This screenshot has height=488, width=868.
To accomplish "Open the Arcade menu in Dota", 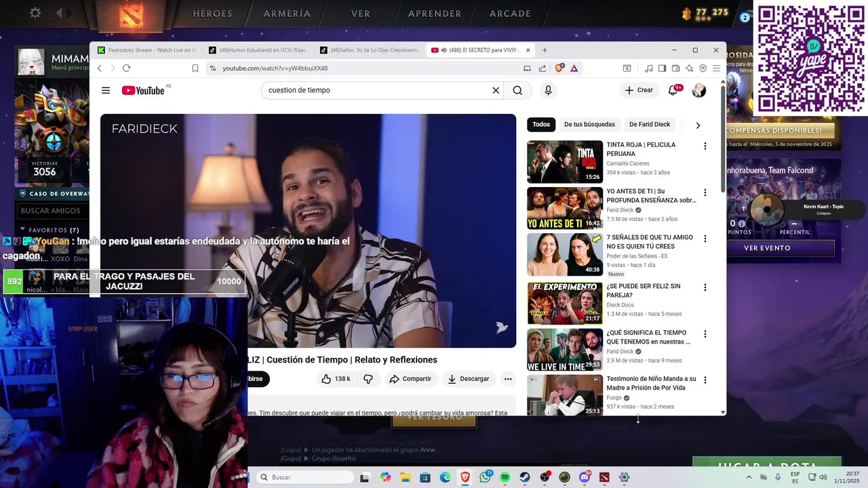I will [510, 14].
